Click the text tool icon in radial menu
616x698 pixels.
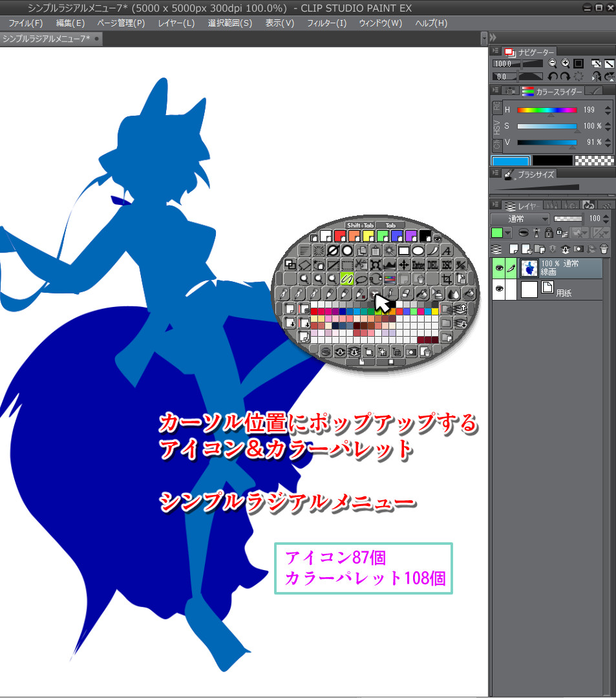click(447, 251)
